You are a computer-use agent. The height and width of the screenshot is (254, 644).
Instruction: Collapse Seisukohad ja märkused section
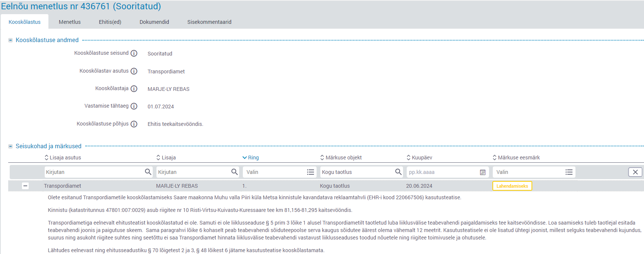[x=10, y=146]
